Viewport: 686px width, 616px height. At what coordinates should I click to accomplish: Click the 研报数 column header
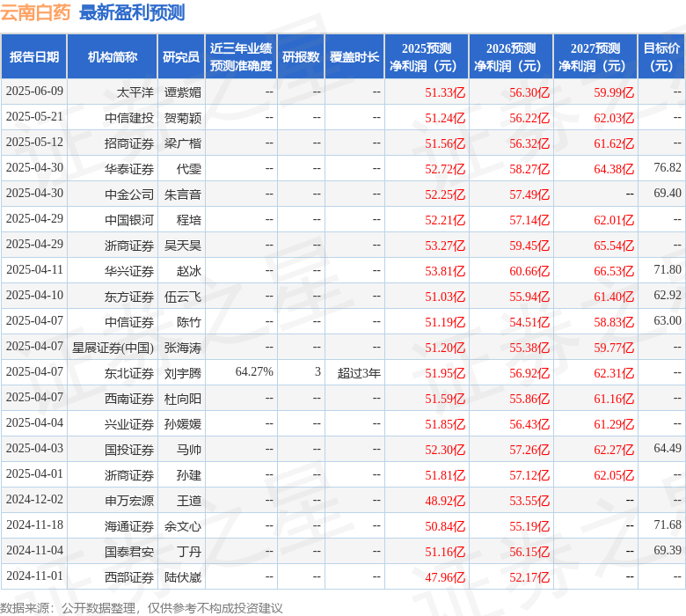point(300,57)
